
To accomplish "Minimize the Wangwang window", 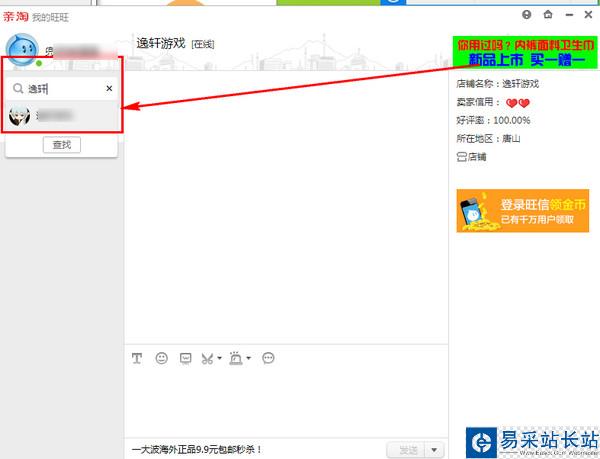I will coord(569,15).
